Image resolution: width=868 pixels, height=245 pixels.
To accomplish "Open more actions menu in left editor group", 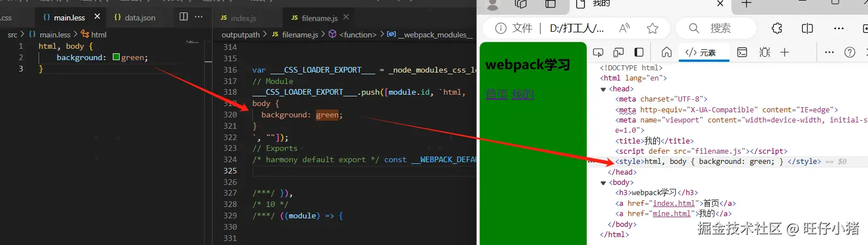I will tap(199, 17).
